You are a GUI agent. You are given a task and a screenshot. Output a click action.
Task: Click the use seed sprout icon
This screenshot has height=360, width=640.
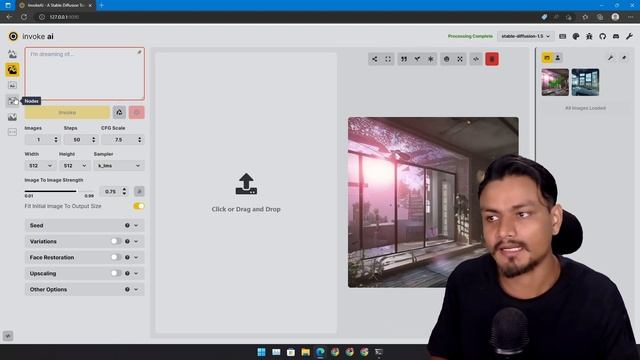417,59
